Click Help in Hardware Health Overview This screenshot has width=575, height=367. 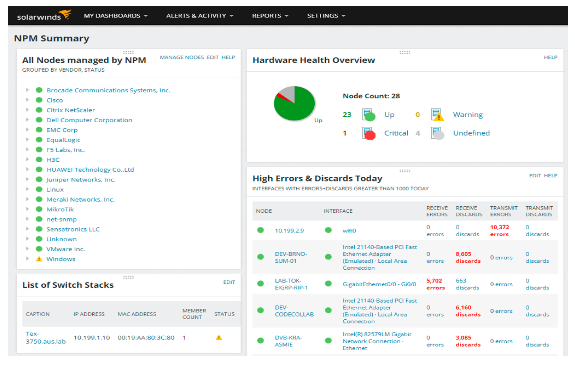coord(550,57)
